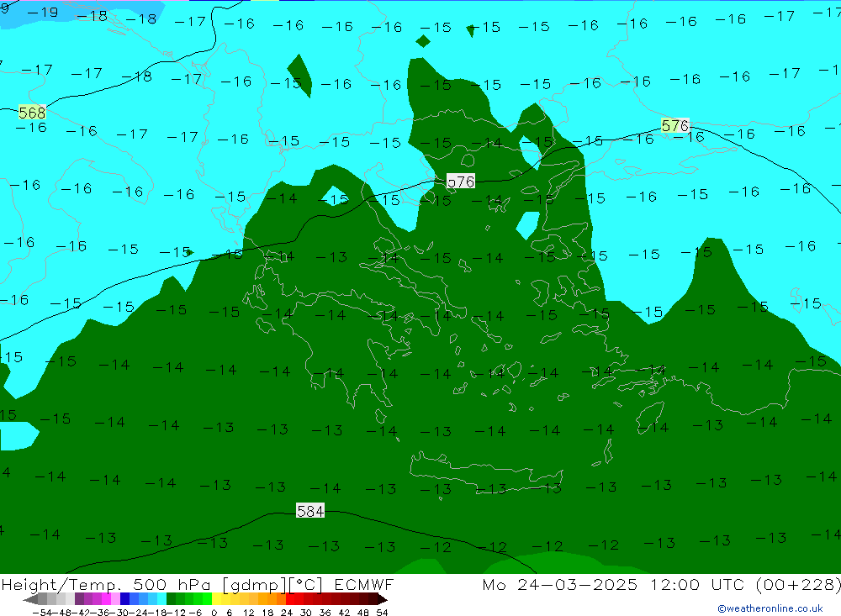Click the 24 legend scale label

(x=287, y=613)
